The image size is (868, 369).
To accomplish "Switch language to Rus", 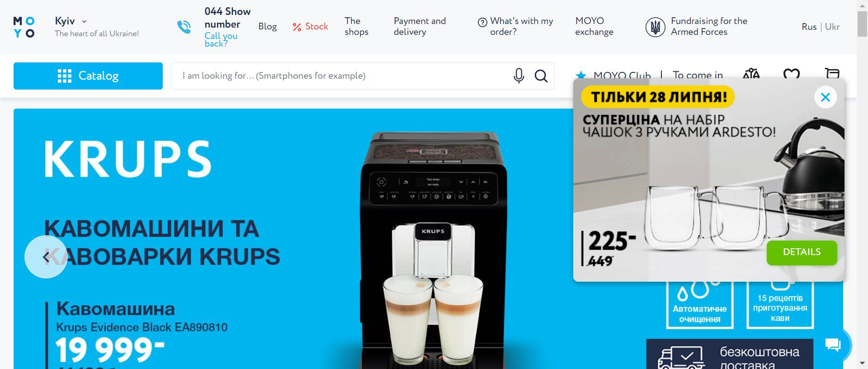I will [809, 27].
